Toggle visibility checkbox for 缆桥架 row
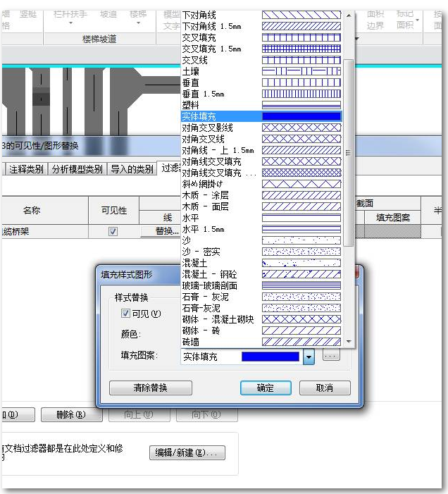 coord(113,231)
